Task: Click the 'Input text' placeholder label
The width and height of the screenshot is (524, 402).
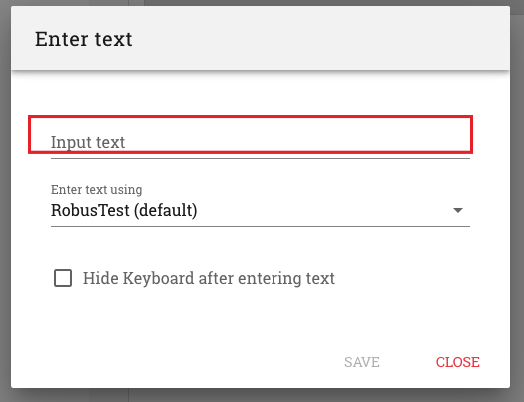Action: 88,142
